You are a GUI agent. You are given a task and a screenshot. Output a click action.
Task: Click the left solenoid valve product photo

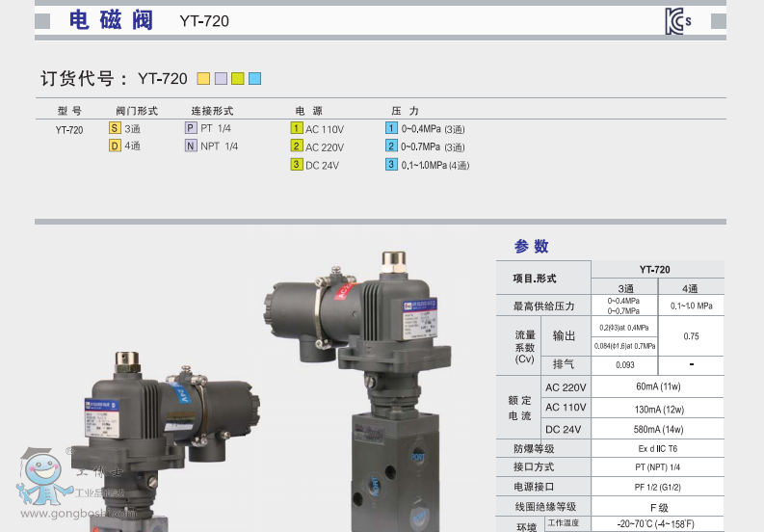click(x=166, y=441)
